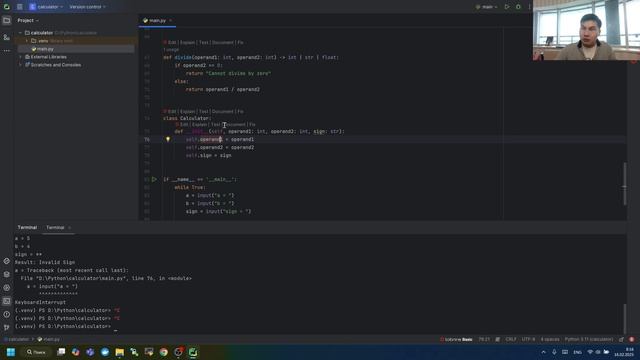The image size is (640, 360).
Task: Click the cursor position 76:21 indicator
Action: coord(484,339)
